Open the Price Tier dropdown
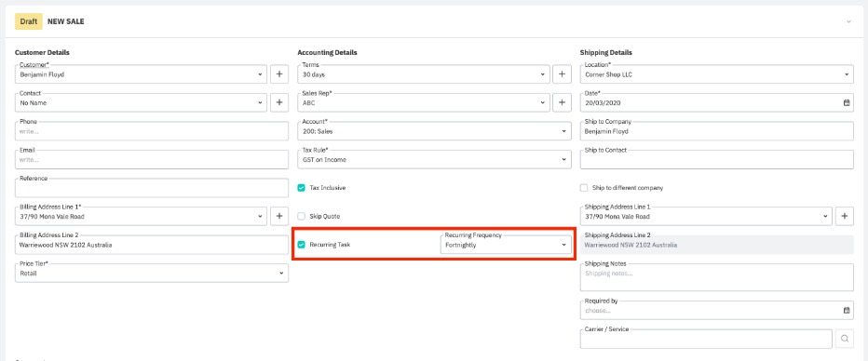 [152, 273]
